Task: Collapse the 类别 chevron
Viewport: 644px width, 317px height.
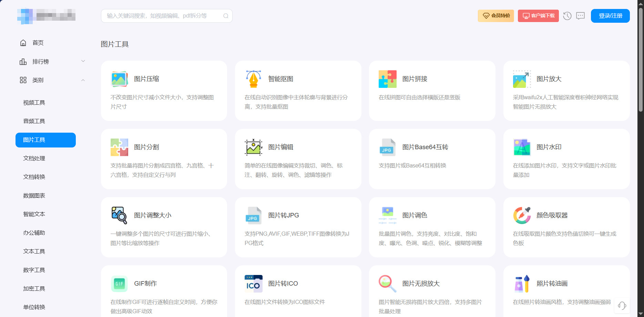Action: 83,80
